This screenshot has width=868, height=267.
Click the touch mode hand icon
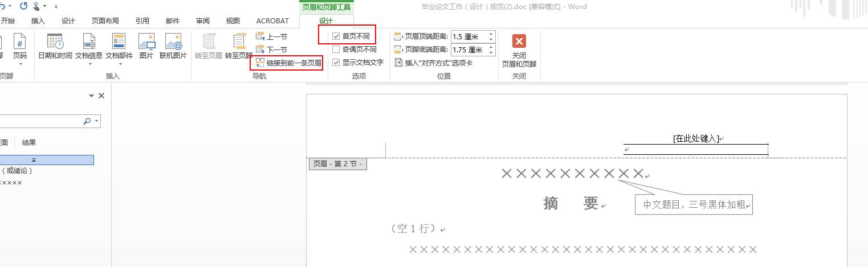[x=37, y=6]
